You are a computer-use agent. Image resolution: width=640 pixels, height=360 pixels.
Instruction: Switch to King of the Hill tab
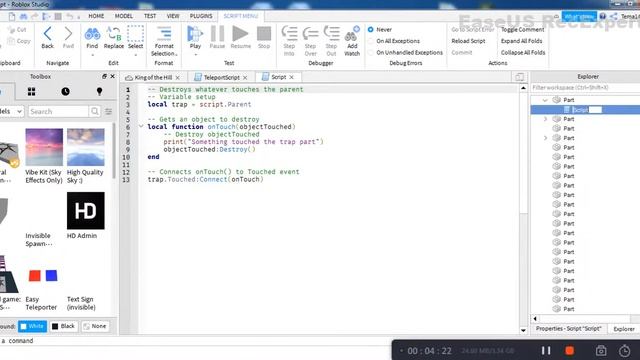[153, 77]
